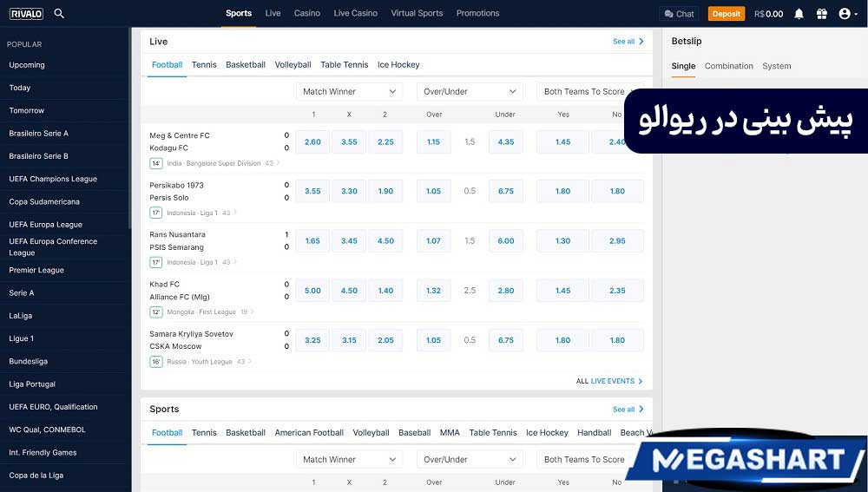Viewport: 868px width, 492px height.
Task: Open the account profile menu
Action: point(847,14)
